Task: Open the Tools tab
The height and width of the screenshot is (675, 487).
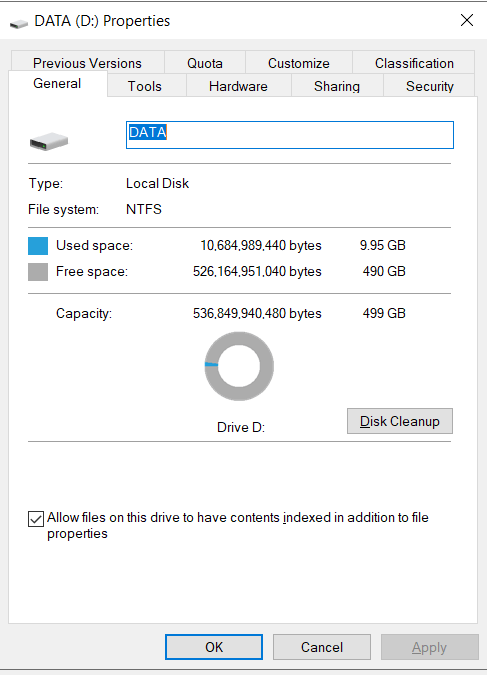Action: (145, 86)
